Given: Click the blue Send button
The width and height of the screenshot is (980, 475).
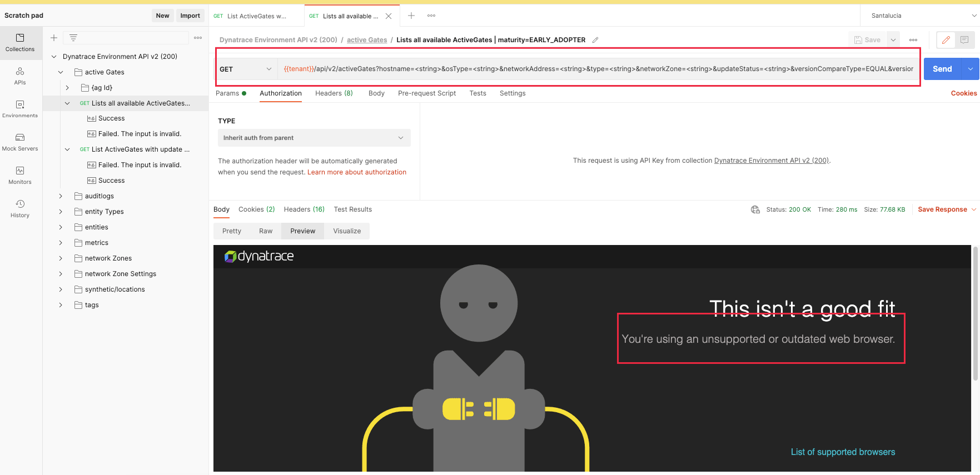Looking at the screenshot, I should point(942,69).
